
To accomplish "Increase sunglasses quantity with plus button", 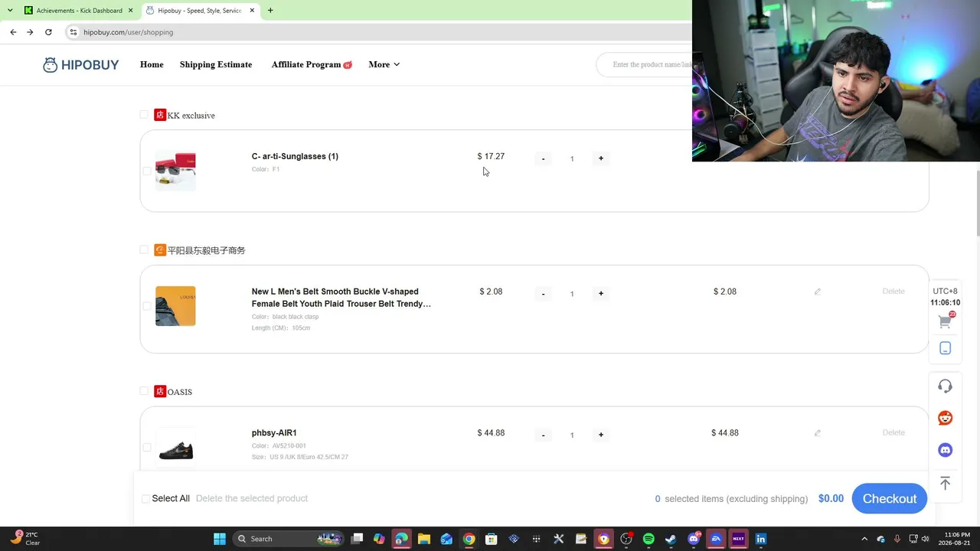I will pyautogui.click(x=601, y=158).
